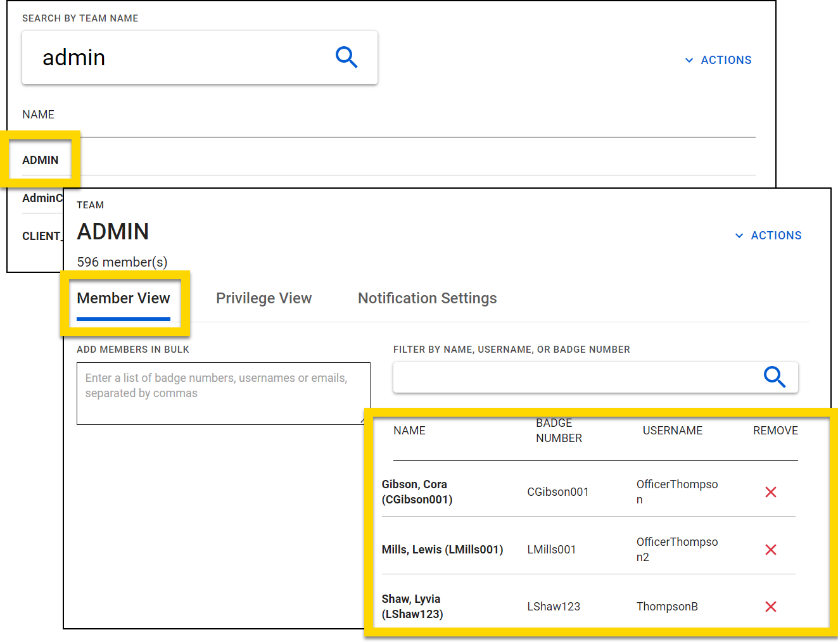This screenshot has height=644, width=838.
Task: Focus the search by team name field
Action: pos(177,58)
